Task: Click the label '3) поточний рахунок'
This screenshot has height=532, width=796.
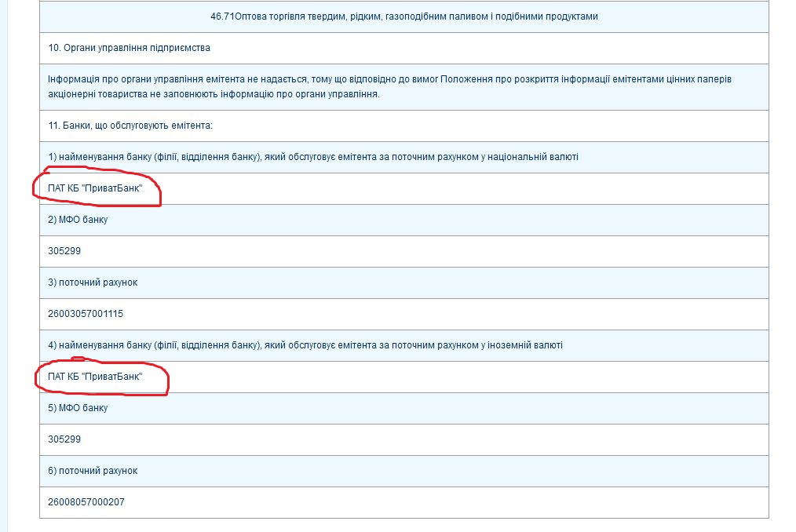Action: point(93,282)
